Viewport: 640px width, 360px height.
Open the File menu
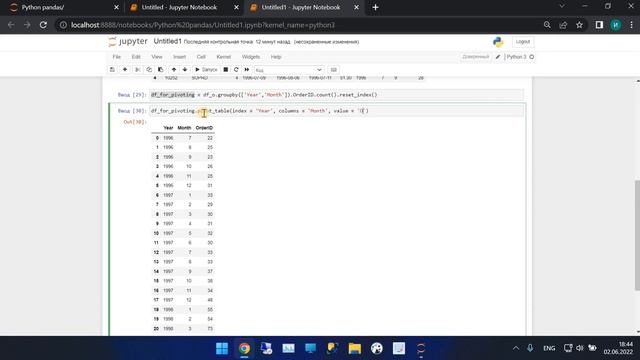(116, 57)
